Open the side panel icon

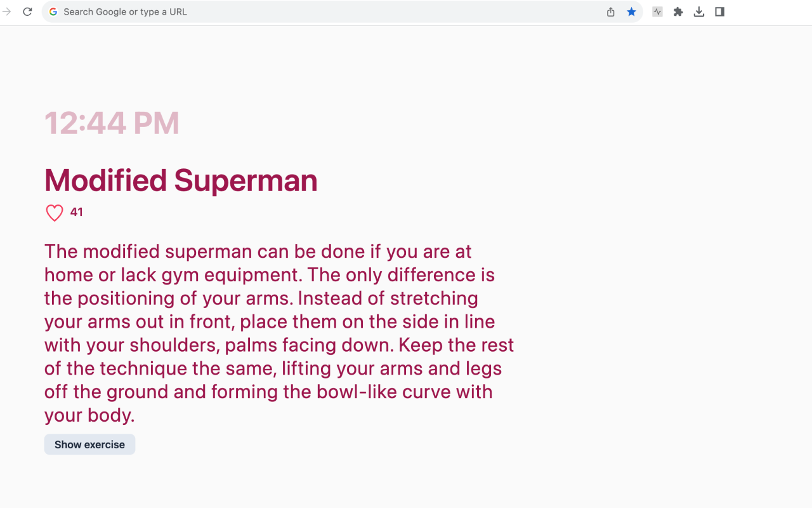coord(719,11)
